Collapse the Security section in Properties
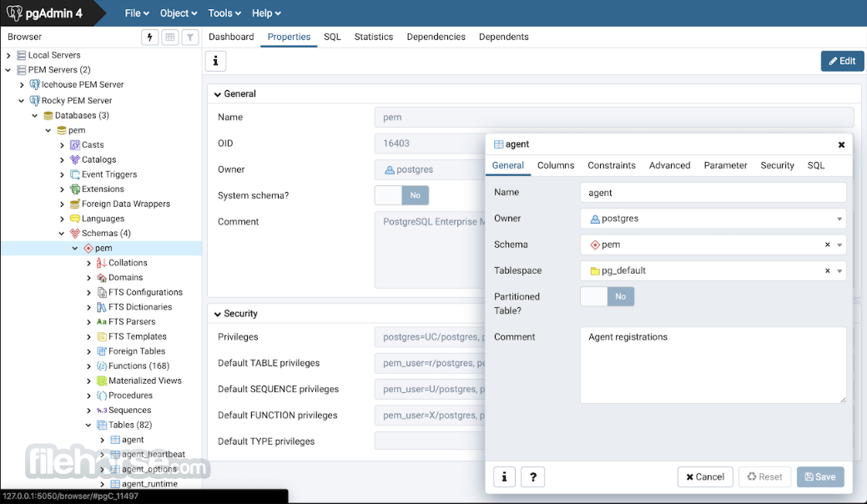The width and height of the screenshot is (867, 504). [217, 315]
